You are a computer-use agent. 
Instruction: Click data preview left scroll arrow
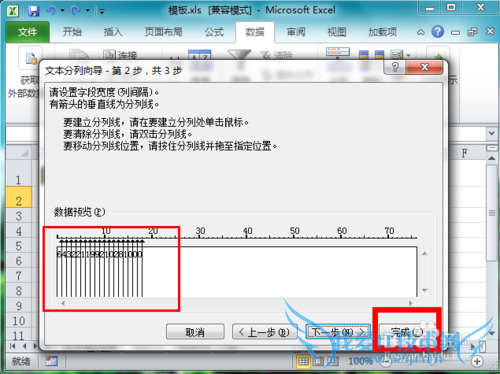[x=63, y=303]
